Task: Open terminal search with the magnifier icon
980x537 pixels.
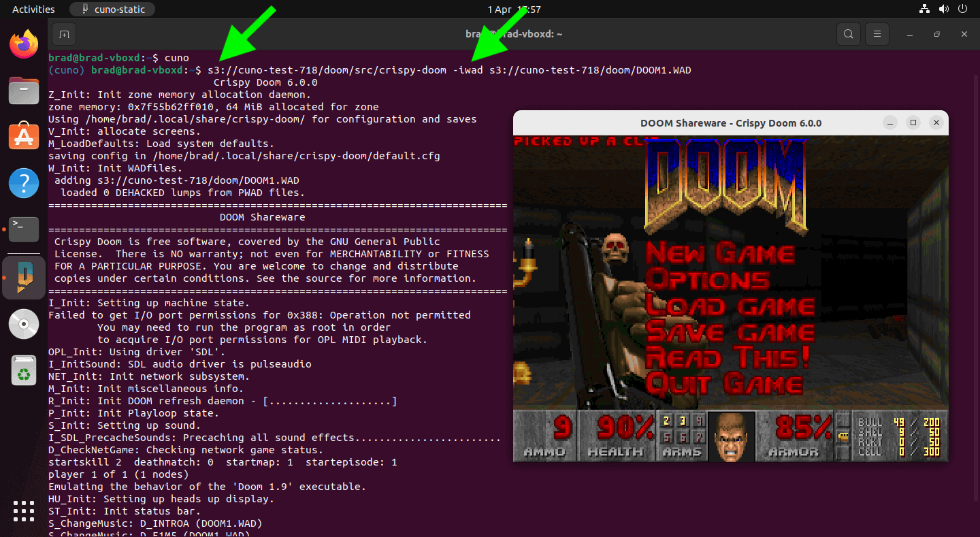Action: (848, 33)
